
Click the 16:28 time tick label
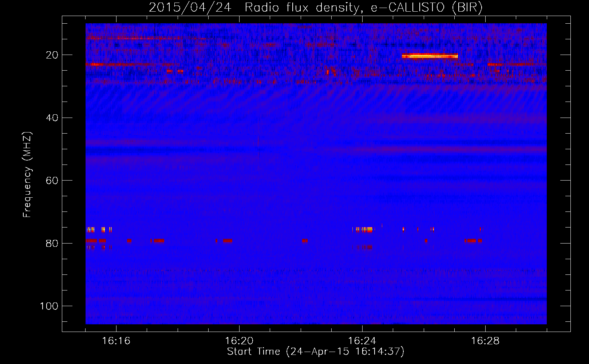[x=485, y=341]
